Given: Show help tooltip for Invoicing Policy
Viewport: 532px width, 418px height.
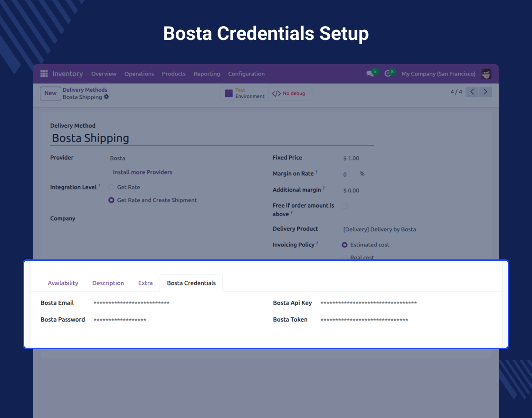Looking at the screenshot, I should [x=317, y=243].
